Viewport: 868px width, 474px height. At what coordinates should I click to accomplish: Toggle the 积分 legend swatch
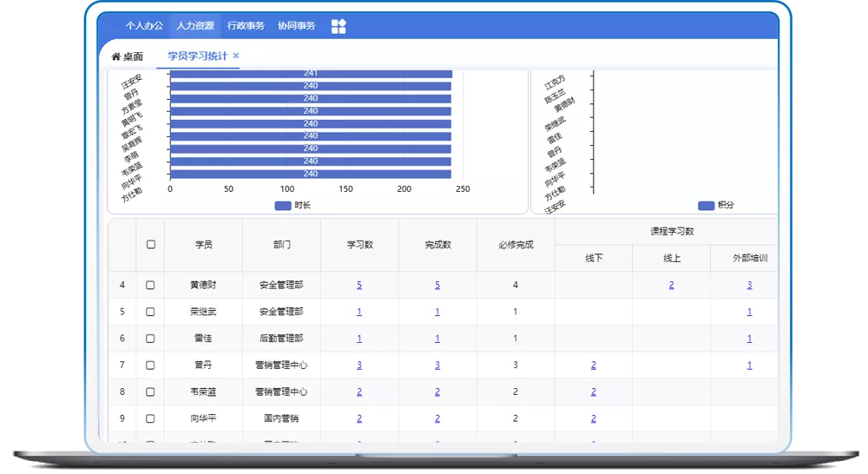tap(706, 206)
